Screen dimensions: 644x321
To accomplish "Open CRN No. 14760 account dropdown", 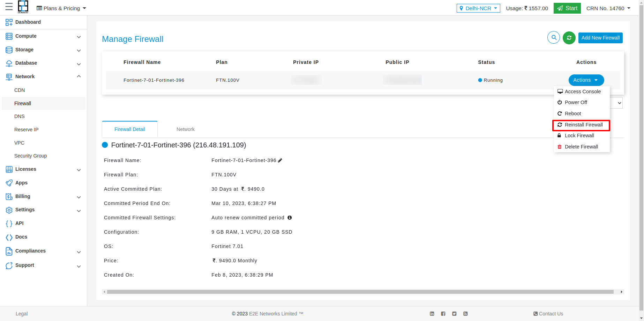I will tap(608, 8).
